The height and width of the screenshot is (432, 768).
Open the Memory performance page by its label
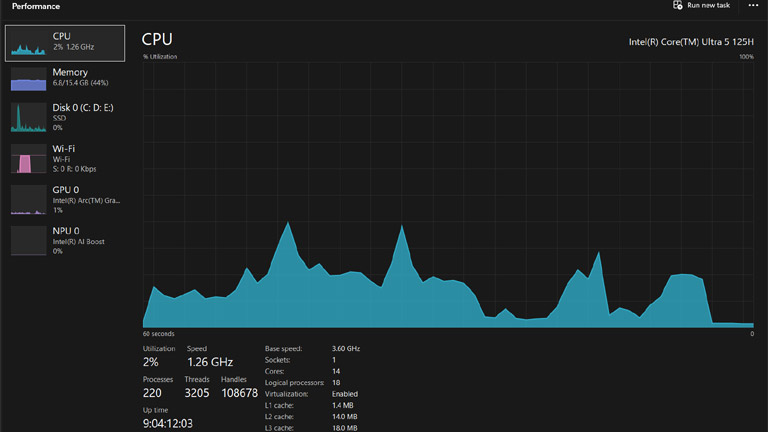(70, 72)
